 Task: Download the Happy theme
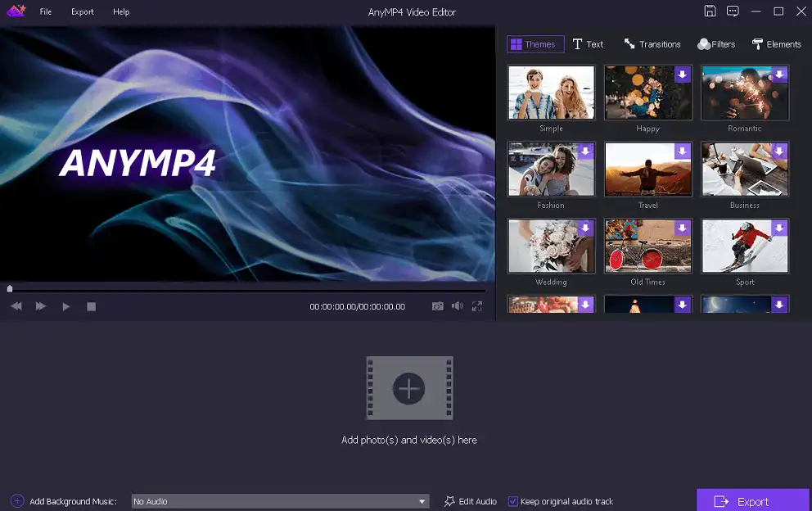pos(683,75)
